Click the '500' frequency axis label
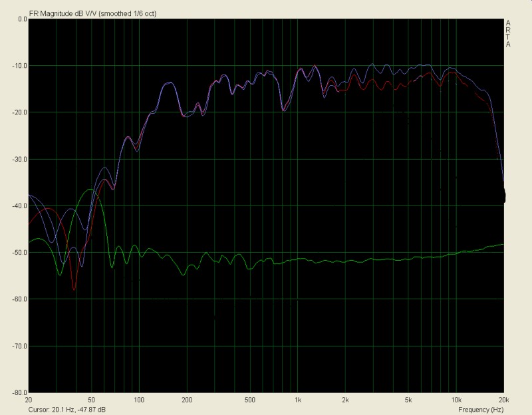The image size is (532, 415). click(250, 400)
